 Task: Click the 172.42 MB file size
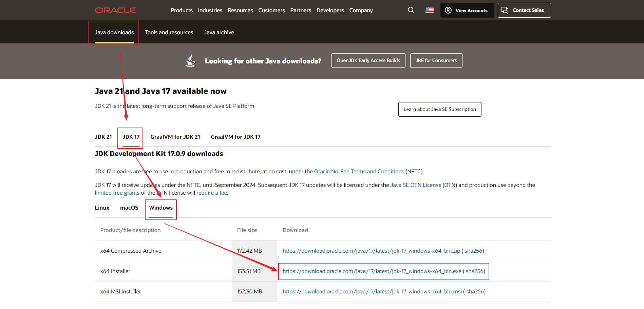point(249,251)
